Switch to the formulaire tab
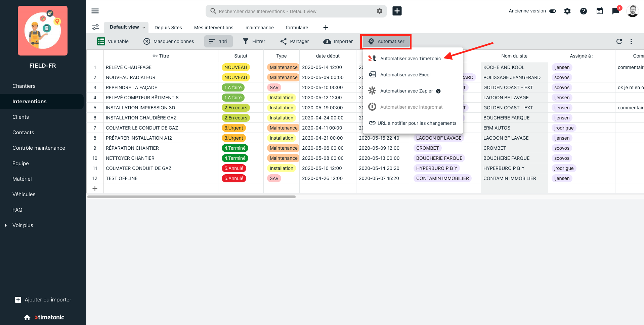This screenshot has width=644, height=325. [x=297, y=28]
